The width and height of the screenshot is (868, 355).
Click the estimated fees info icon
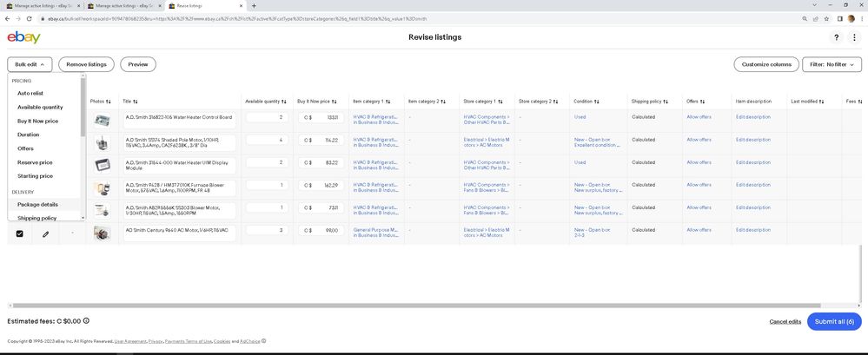coord(86,321)
